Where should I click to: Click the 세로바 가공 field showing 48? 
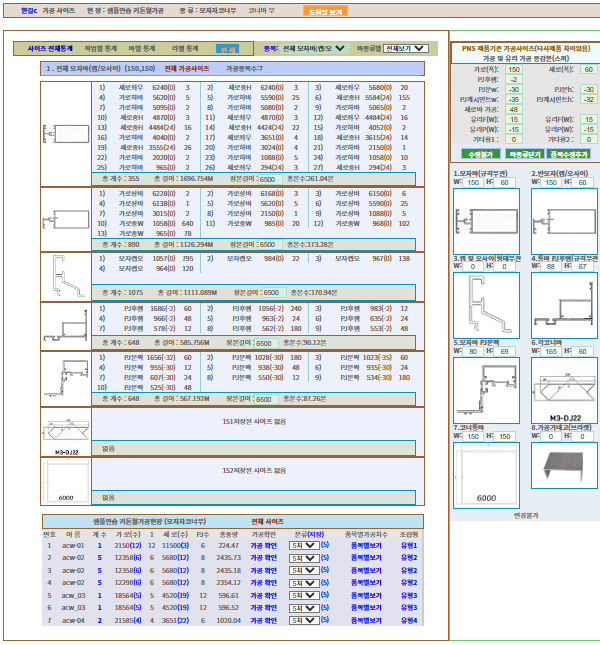click(514, 109)
